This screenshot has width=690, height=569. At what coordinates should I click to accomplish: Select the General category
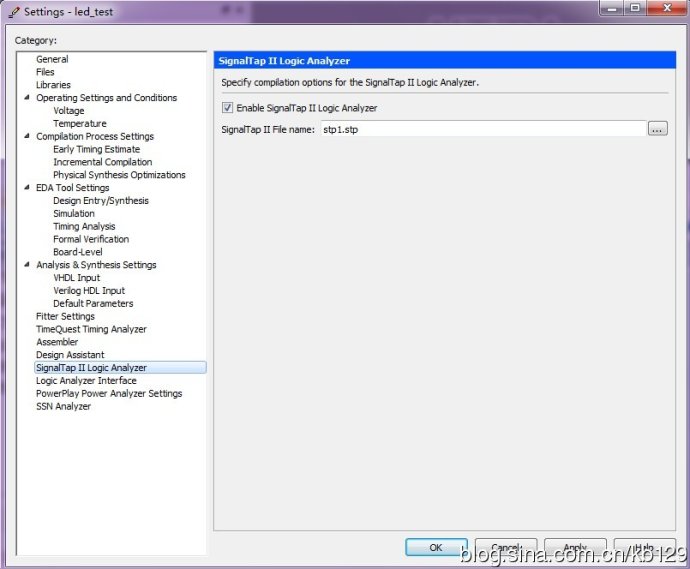[x=52, y=59]
